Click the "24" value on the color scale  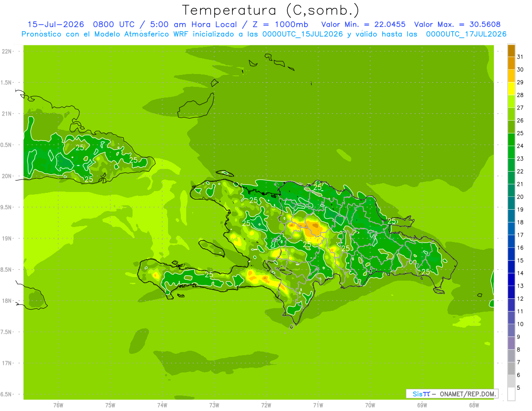tap(520, 146)
